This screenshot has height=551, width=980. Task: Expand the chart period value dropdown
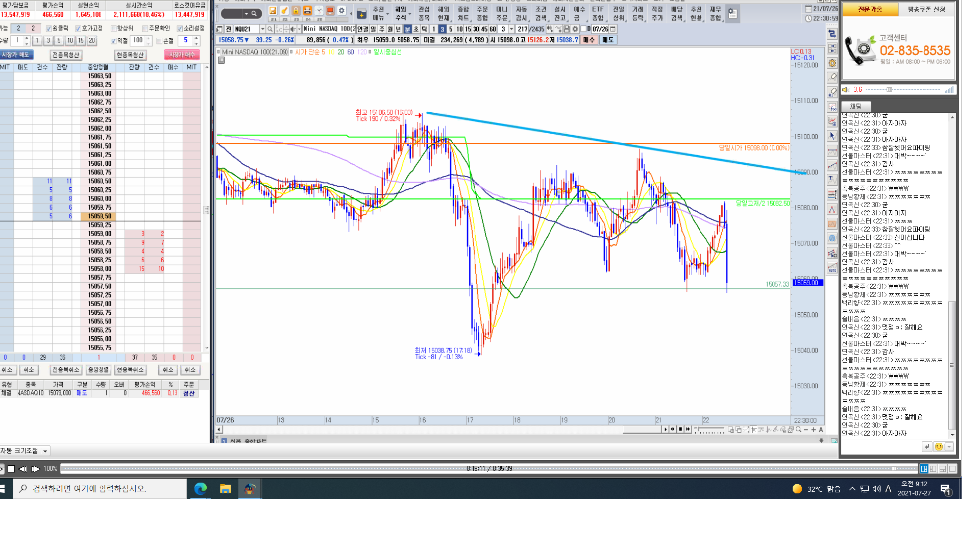point(511,29)
